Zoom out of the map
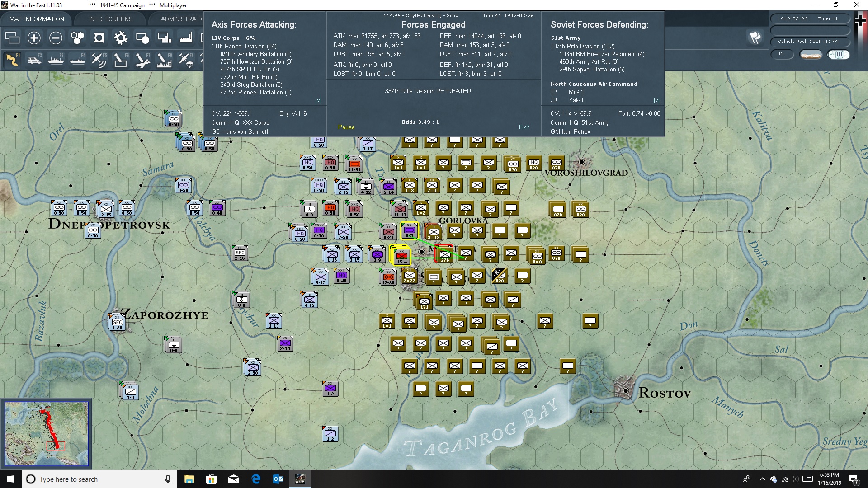Screen dimensions: 868x488 click(x=55, y=38)
